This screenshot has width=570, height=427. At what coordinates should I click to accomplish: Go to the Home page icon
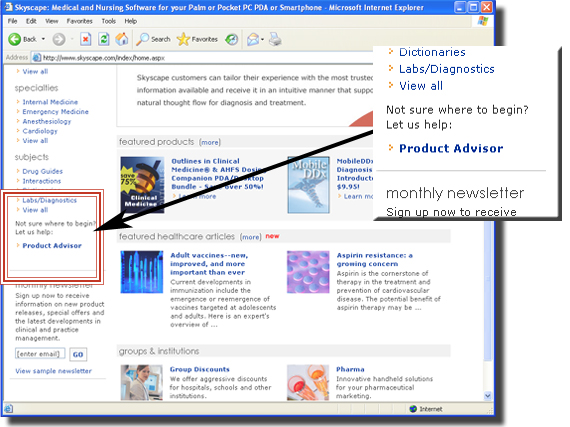[x=122, y=39]
